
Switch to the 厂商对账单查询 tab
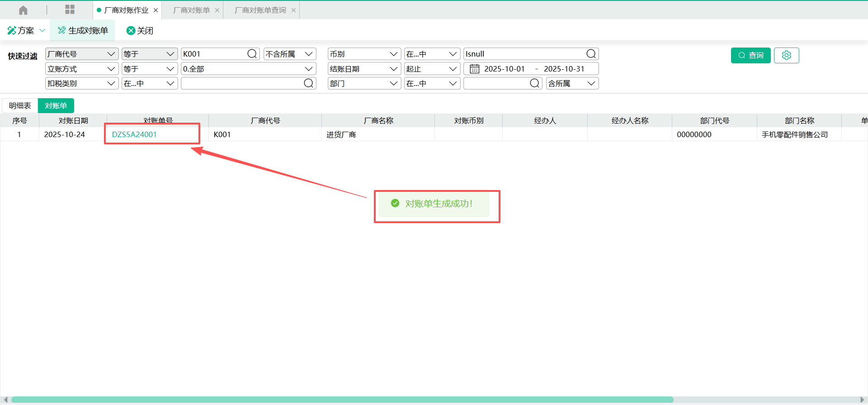(260, 10)
